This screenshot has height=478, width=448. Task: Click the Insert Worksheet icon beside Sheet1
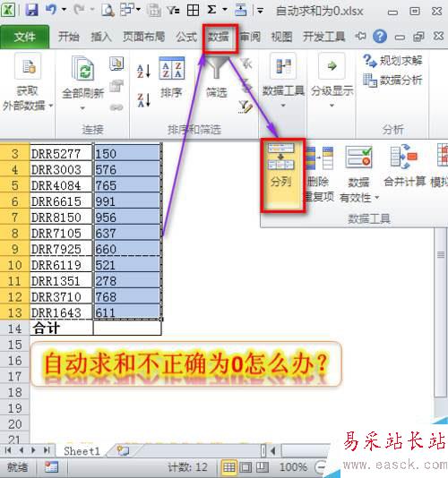123,450
